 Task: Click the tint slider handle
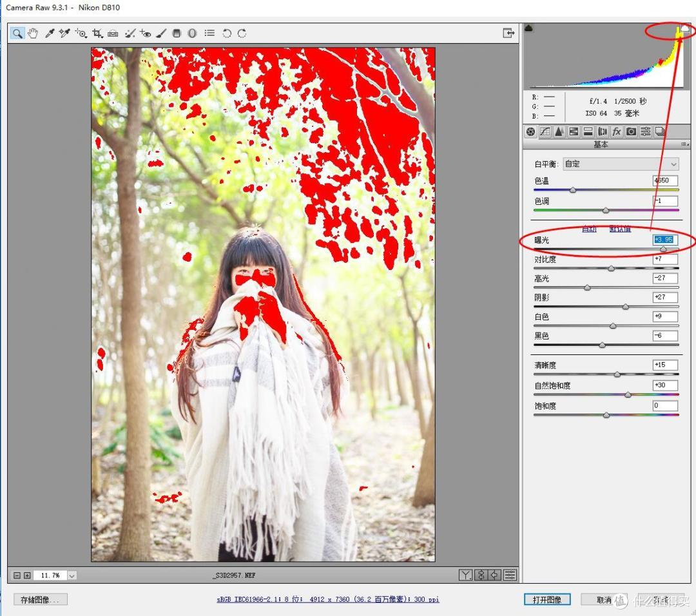[605, 210]
